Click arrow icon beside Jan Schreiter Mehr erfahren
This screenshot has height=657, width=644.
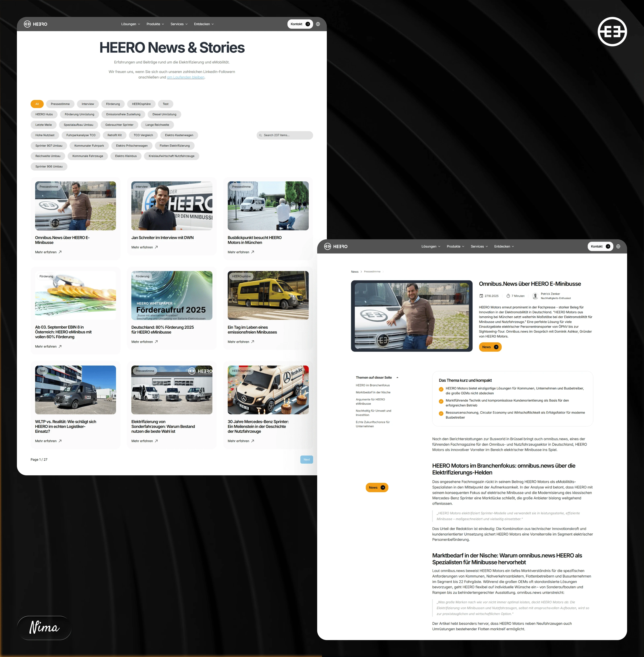click(156, 248)
